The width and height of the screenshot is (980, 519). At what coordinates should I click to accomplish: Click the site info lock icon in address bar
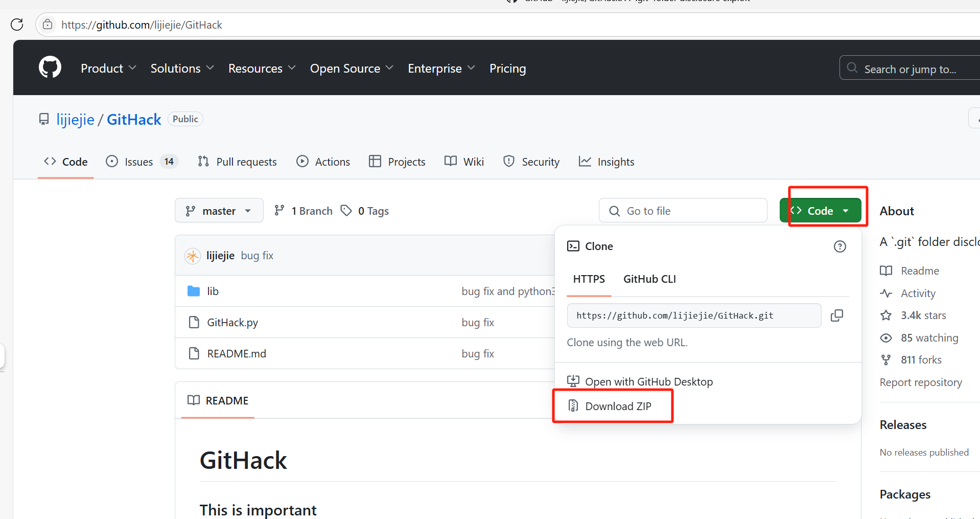tap(48, 25)
